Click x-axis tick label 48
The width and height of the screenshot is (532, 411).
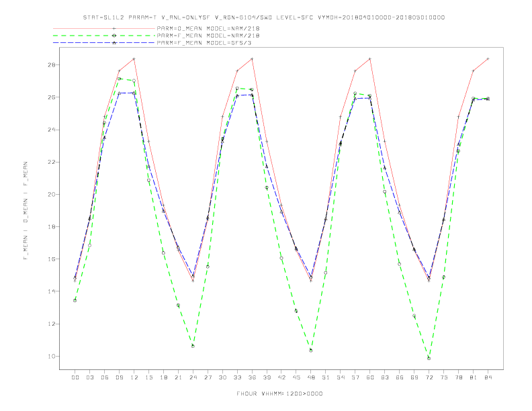pyautogui.click(x=311, y=377)
